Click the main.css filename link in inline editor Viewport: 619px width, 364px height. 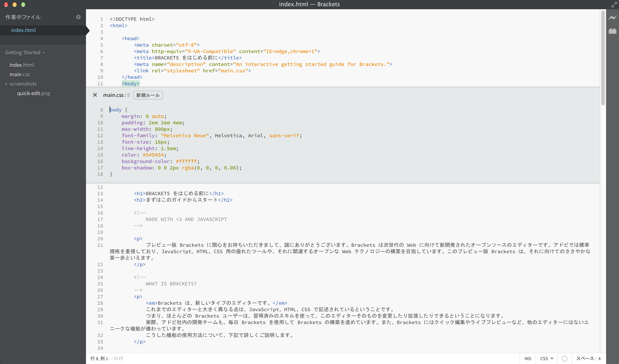[113, 95]
